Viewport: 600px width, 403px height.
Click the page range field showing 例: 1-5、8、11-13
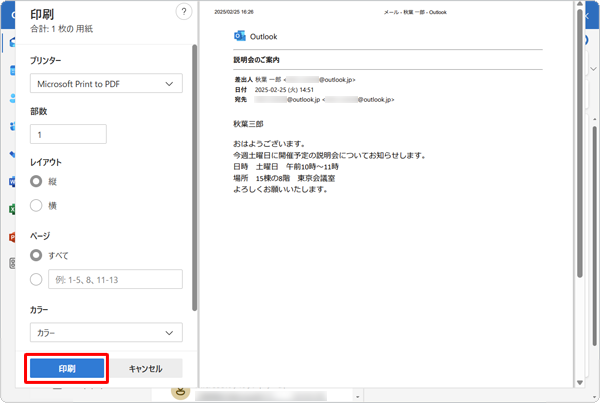[116, 279]
